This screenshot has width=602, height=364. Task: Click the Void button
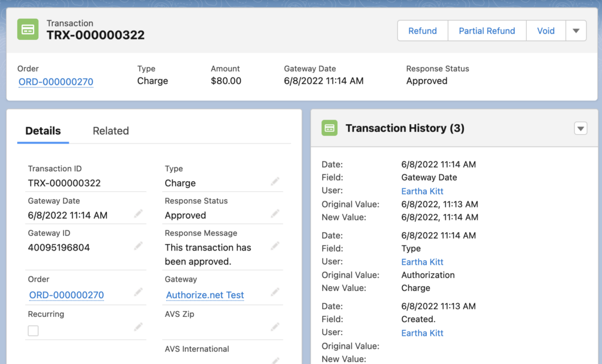[546, 31]
